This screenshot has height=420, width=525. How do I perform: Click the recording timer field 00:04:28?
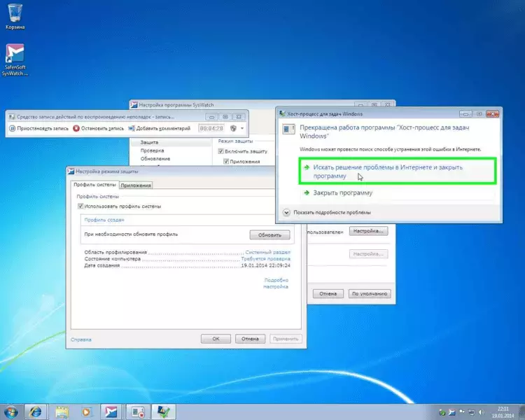[x=211, y=128]
